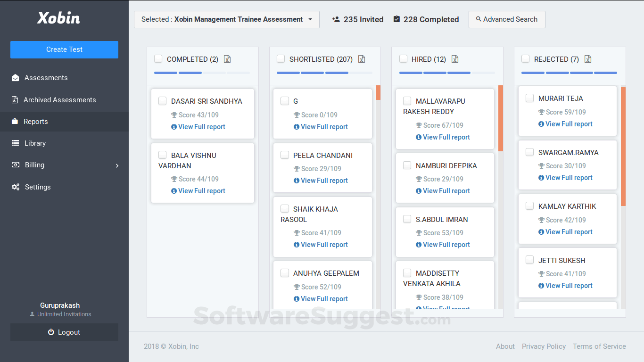The width and height of the screenshot is (644, 362).
Task: Select MADDISETTY VENKATA AKHILA checkbox
Action: pyautogui.click(x=407, y=273)
